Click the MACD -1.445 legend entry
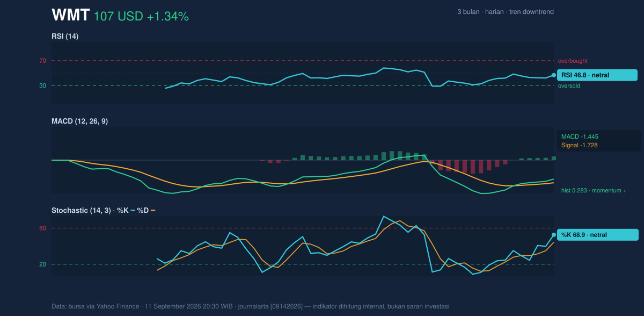This screenshot has height=316, width=644. point(580,137)
